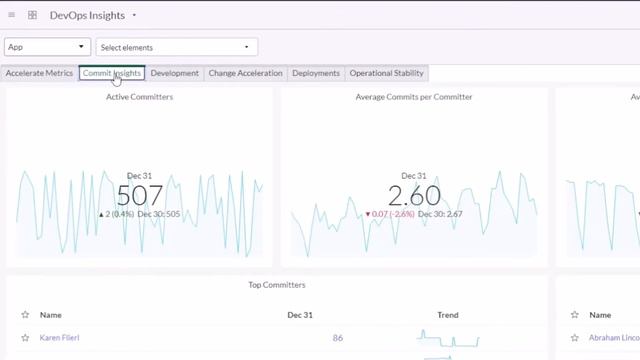Sort by the Name column in Top Committers
Screen dimensions: 640x360
point(51,315)
